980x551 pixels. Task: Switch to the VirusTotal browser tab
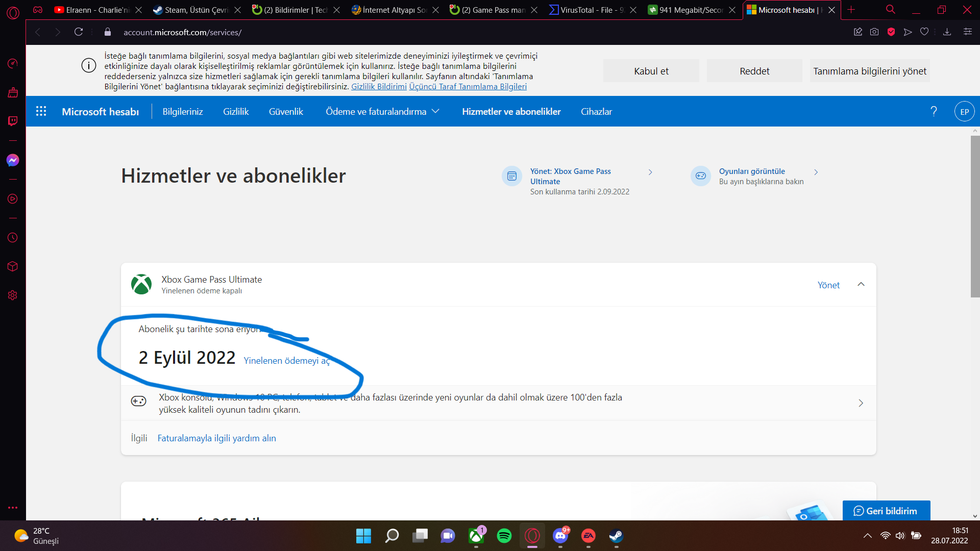click(587, 10)
